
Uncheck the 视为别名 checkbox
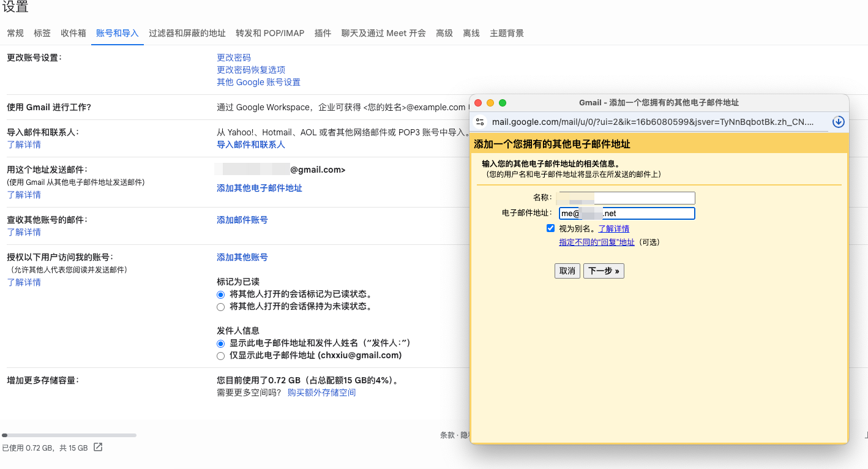point(550,228)
